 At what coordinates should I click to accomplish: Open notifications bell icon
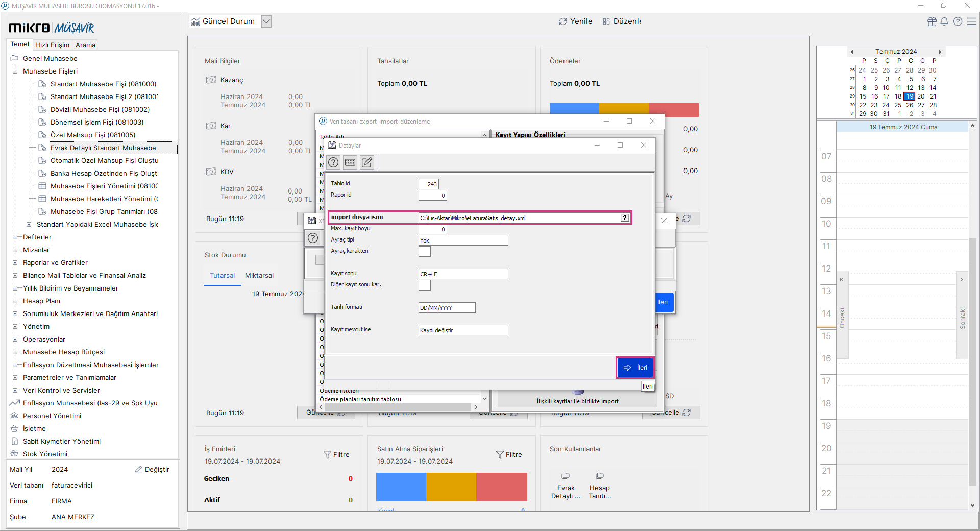[x=944, y=21]
